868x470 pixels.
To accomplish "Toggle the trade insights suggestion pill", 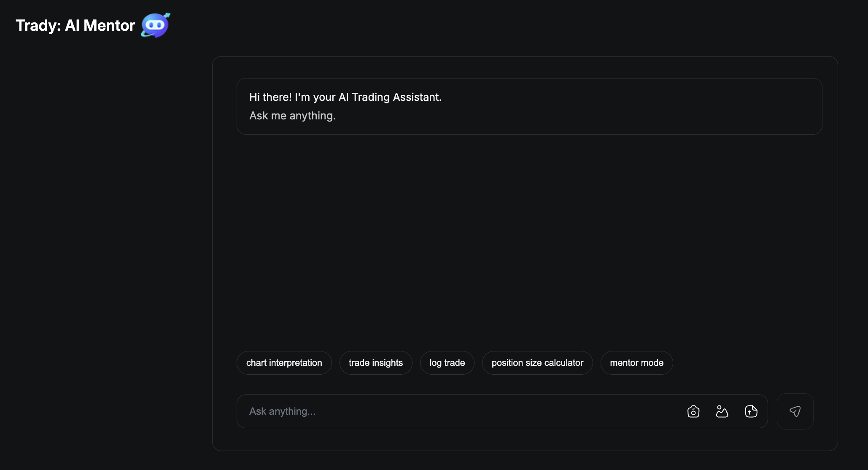I will [375, 363].
